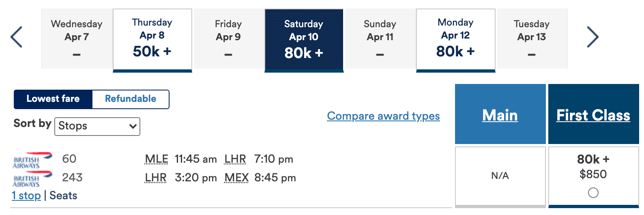Choose Monday Apr 12 date tab

click(455, 40)
